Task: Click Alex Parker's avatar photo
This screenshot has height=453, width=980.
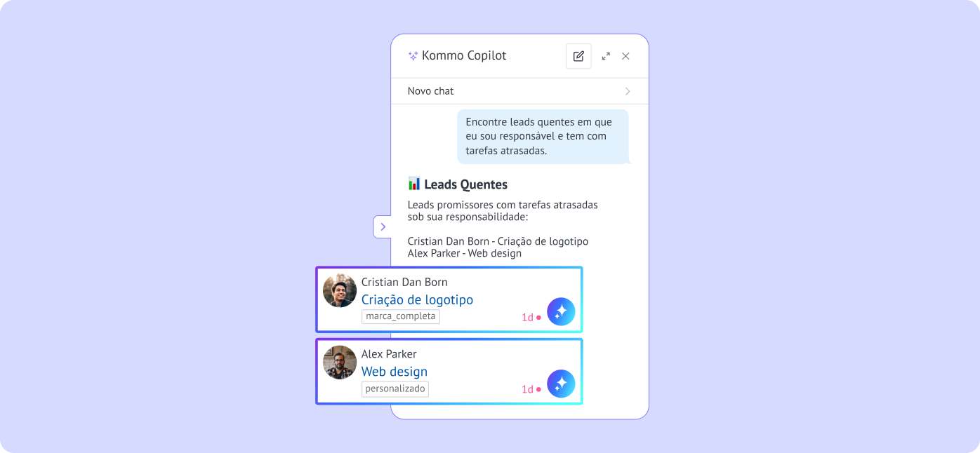Action: 340,363
